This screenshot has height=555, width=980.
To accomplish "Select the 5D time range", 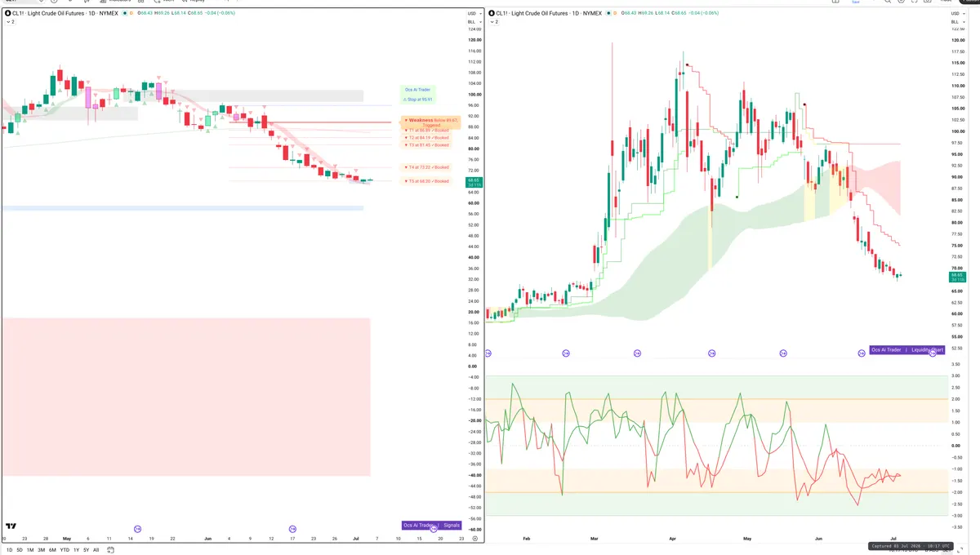I will [x=20, y=550].
